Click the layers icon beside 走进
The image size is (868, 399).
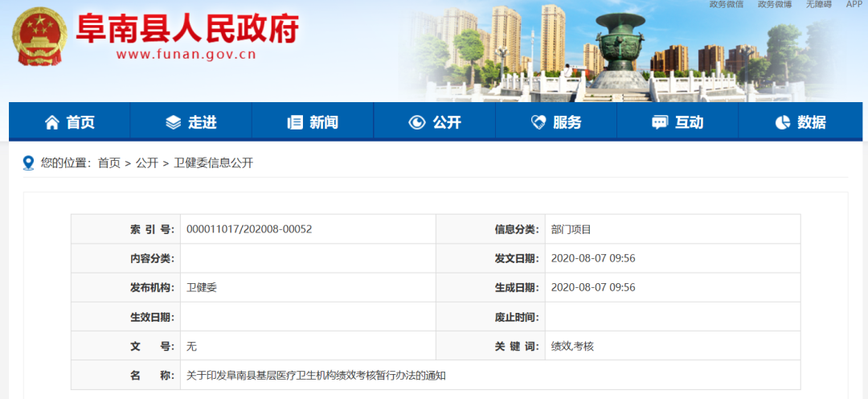[174, 122]
